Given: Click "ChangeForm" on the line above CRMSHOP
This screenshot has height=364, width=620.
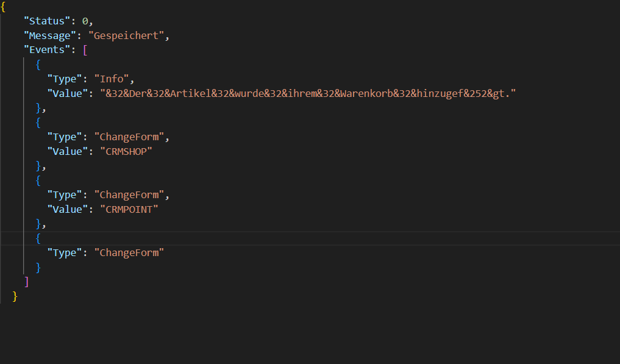Looking at the screenshot, I should coord(129,137).
